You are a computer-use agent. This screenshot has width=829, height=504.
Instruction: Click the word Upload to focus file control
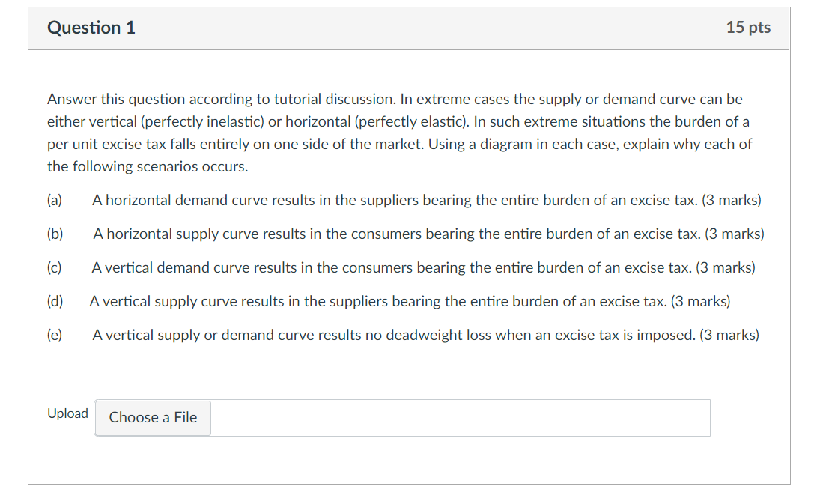[68, 413]
